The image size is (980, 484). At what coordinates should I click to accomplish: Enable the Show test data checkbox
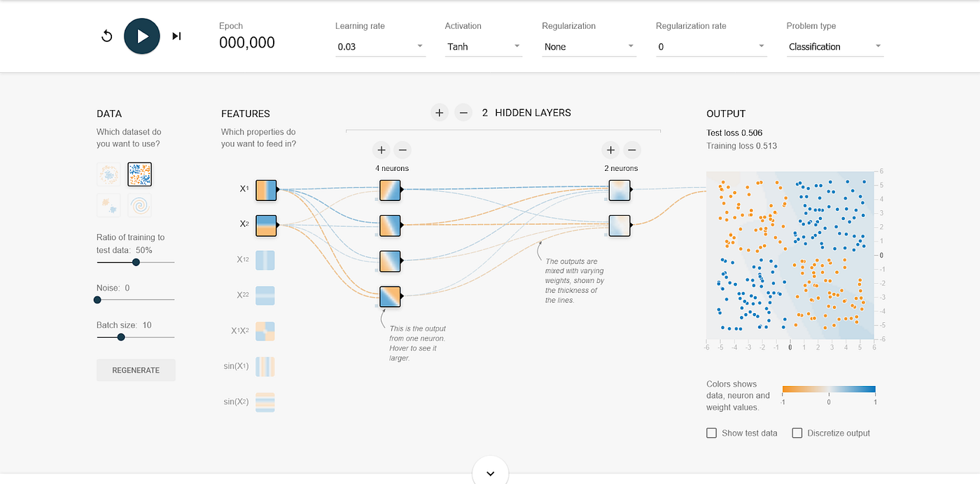[x=712, y=433]
